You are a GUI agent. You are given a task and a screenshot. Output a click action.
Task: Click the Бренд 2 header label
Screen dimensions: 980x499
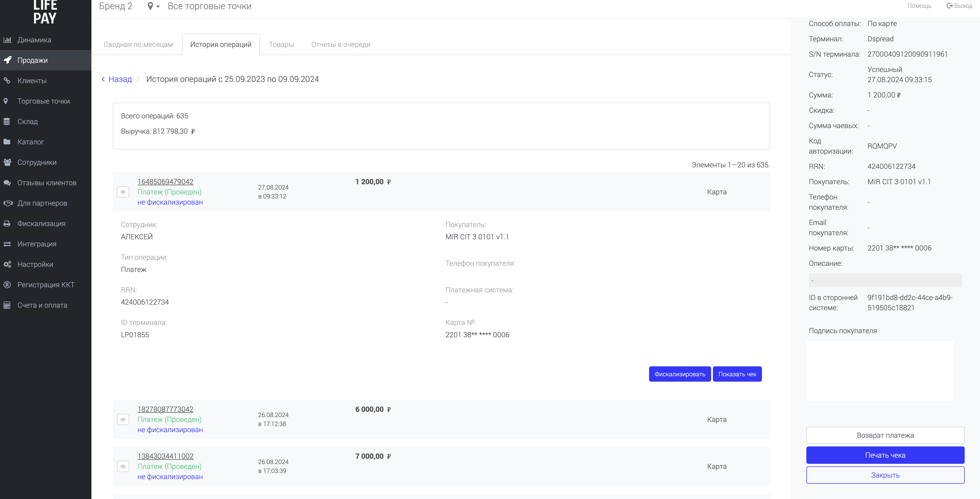point(116,6)
